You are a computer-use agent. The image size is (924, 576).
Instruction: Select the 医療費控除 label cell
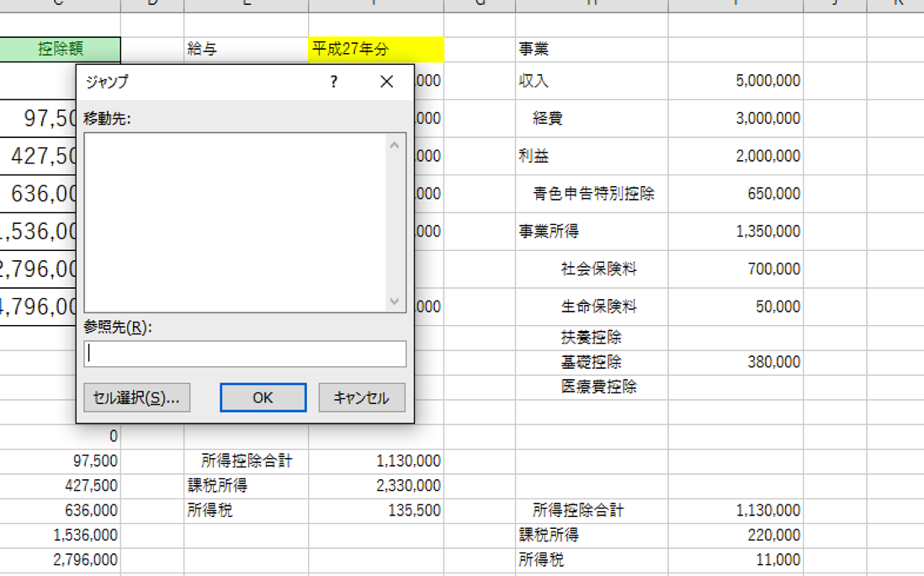598,387
